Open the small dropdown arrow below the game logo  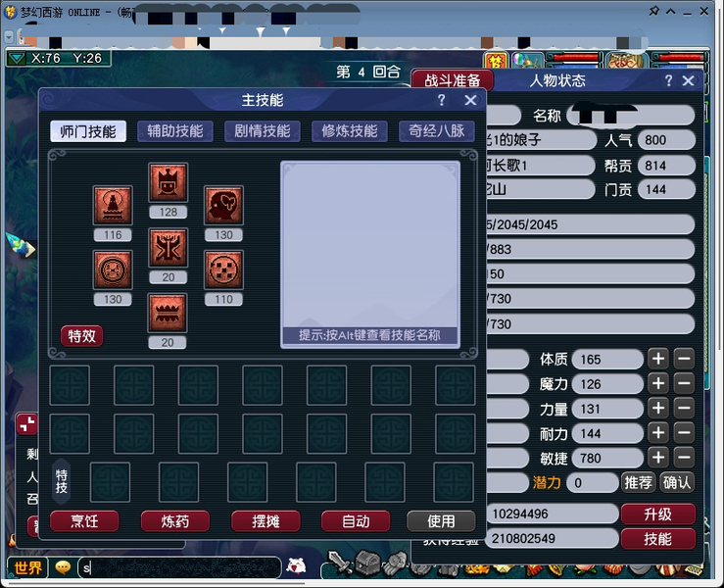pos(9,37)
